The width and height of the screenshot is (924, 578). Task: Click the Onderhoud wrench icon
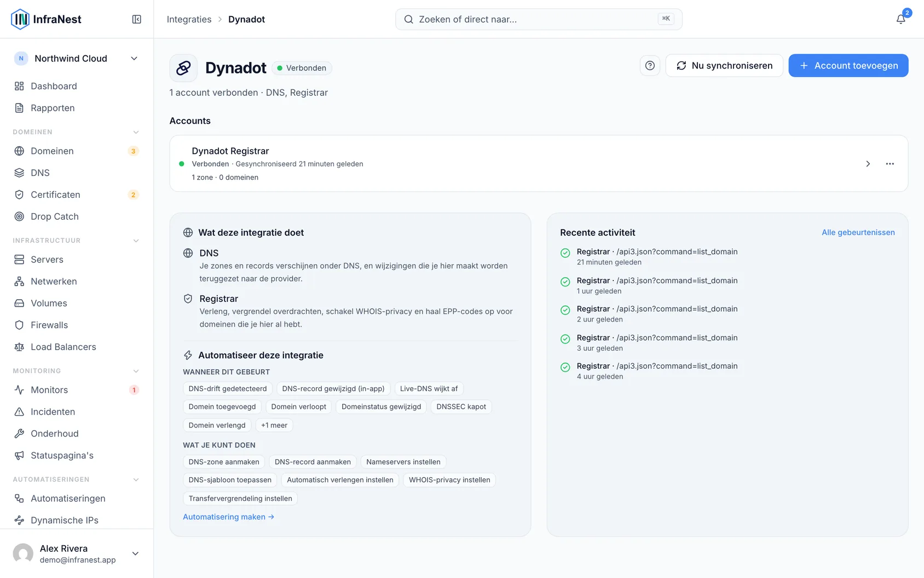[19, 433]
